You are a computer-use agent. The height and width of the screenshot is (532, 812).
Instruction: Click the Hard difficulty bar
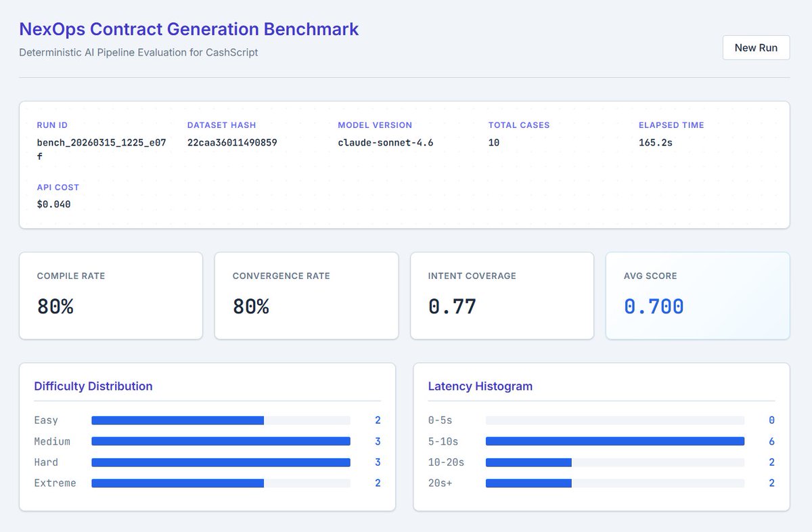tap(221, 462)
